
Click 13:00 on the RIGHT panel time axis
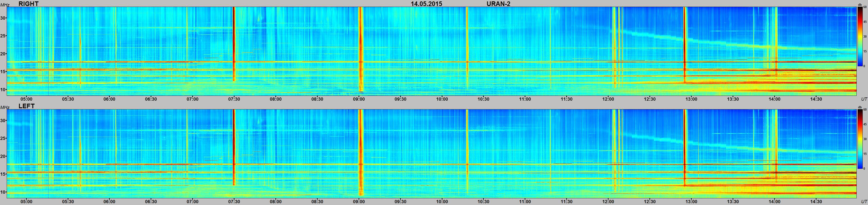click(x=691, y=99)
